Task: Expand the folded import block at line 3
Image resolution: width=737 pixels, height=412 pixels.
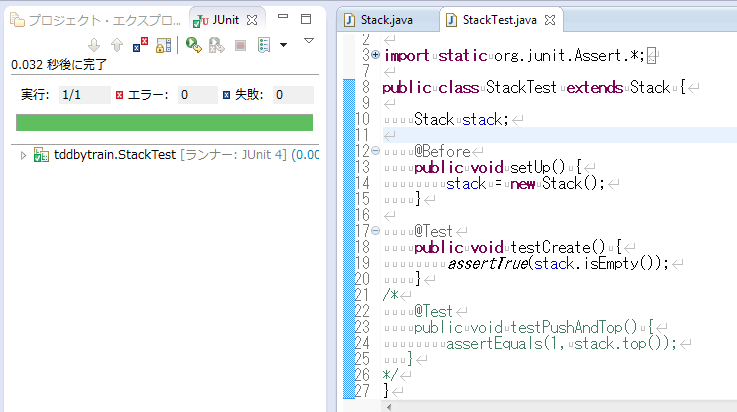Action: (x=375, y=55)
